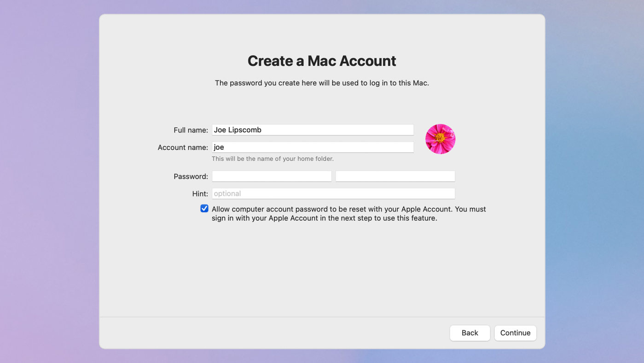644x363 pixels.
Task: Click Continue to proceed with account creation
Action: (515, 333)
